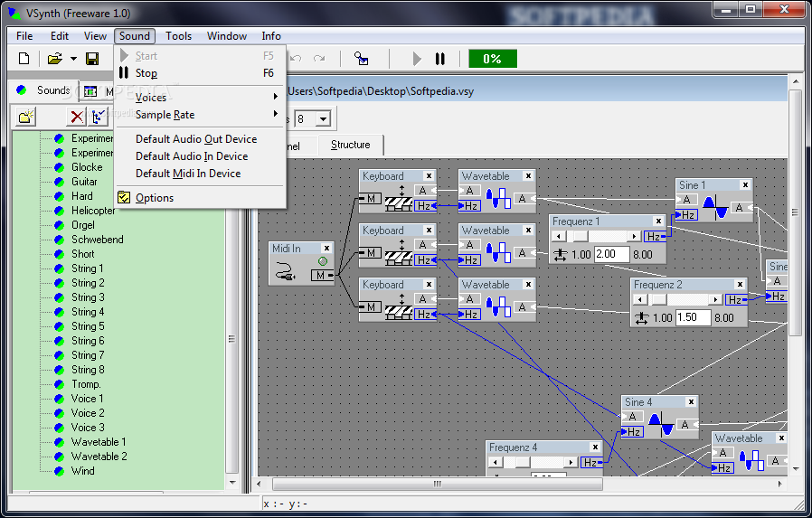Select the Schwebend sound
The height and width of the screenshot is (518, 812).
(x=98, y=240)
